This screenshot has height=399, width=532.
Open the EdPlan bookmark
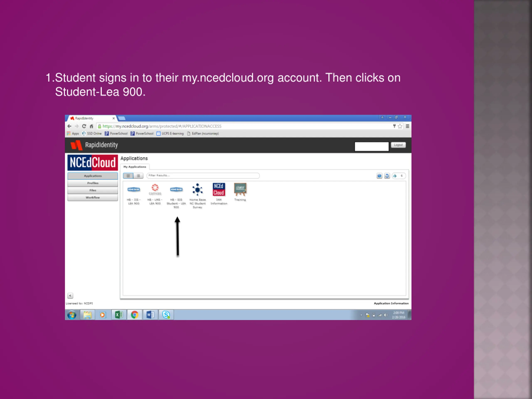pos(203,133)
